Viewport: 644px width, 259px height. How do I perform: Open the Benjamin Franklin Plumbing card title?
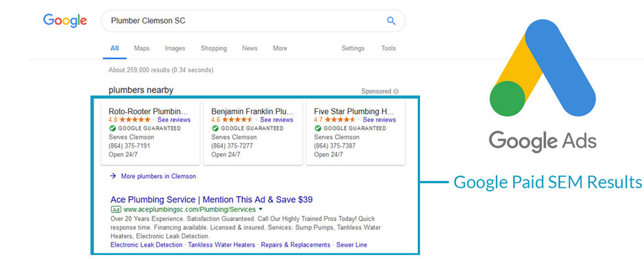252,111
